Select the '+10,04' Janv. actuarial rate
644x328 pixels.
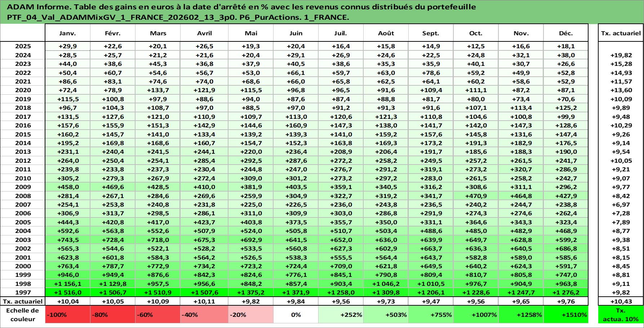(x=67, y=301)
